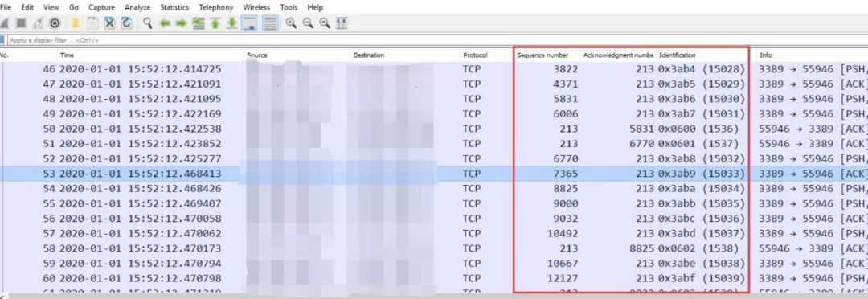Image resolution: width=868 pixels, height=299 pixels.
Task: Click sequence number 10667 cell
Action: (x=562, y=264)
